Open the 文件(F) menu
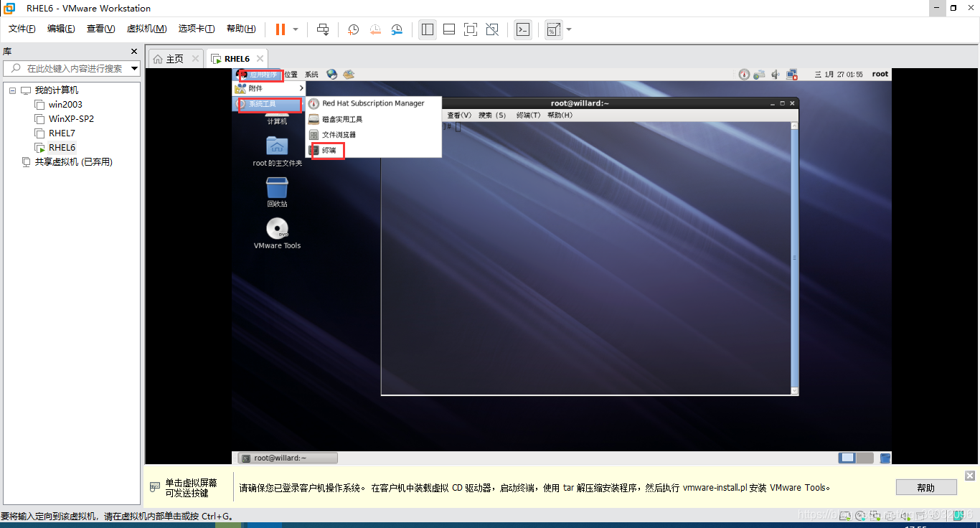The width and height of the screenshot is (980, 528). (22, 29)
